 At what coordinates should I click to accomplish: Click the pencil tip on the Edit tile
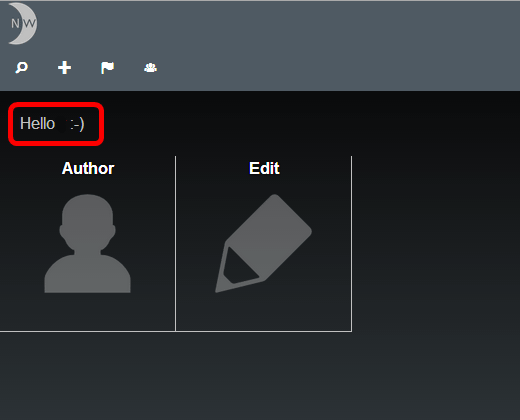[232, 271]
